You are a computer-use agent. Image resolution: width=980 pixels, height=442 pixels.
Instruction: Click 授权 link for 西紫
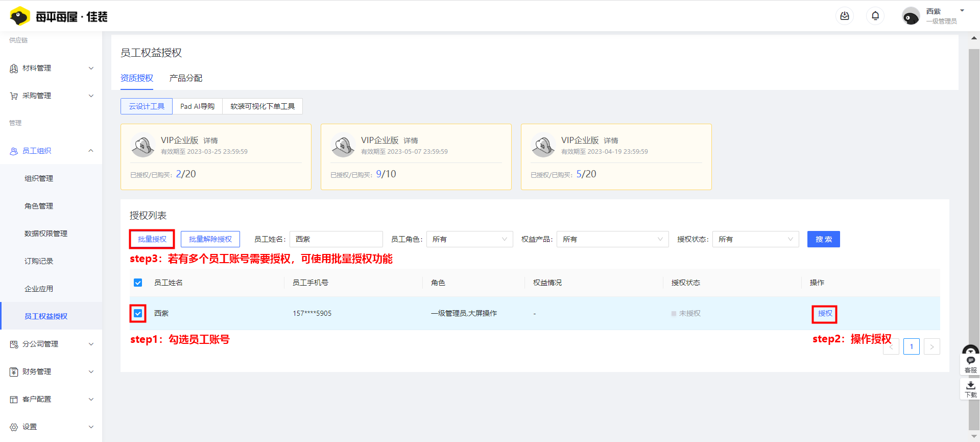pos(825,313)
